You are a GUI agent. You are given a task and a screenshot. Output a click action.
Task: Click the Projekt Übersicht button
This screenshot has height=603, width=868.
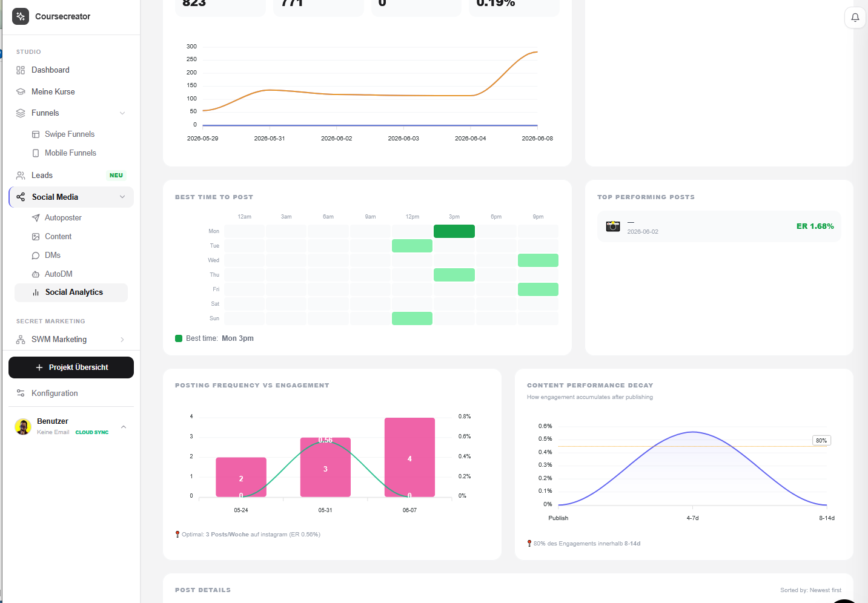coord(71,367)
